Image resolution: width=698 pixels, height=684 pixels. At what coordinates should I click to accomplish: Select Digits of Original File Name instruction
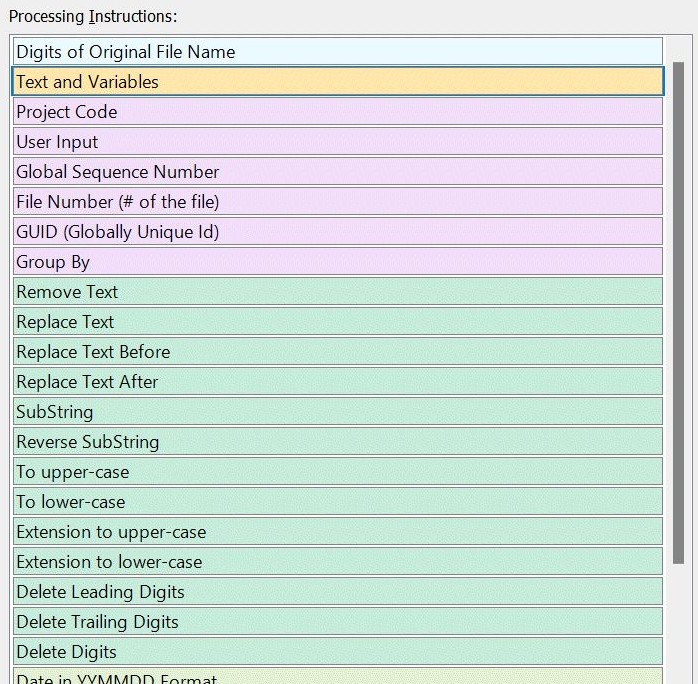(x=338, y=51)
